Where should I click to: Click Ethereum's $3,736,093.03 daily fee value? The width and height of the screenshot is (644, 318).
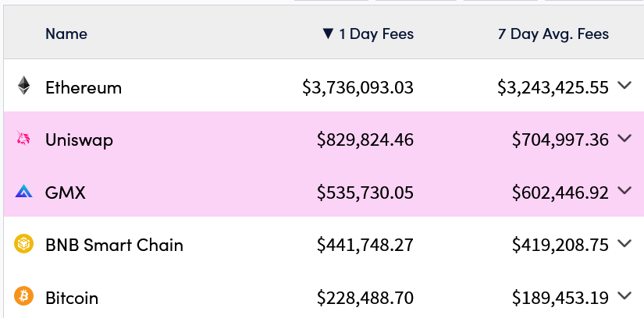[358, 88]
